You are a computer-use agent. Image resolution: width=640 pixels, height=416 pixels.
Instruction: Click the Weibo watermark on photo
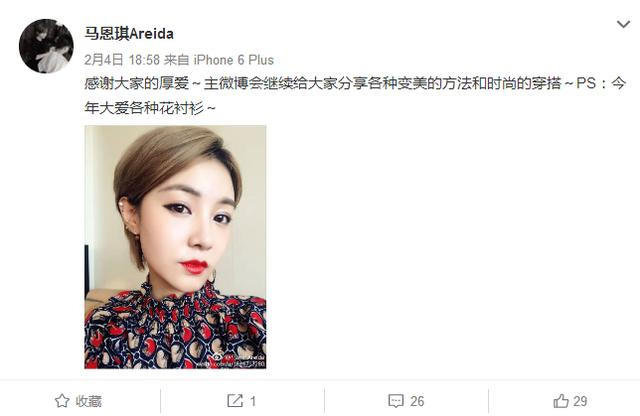(238, 360)
